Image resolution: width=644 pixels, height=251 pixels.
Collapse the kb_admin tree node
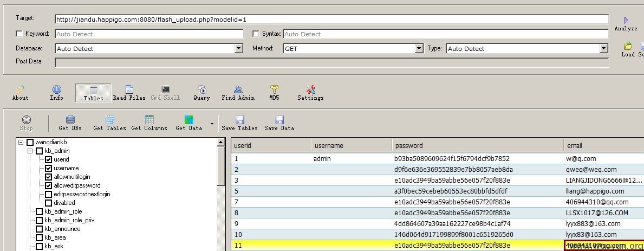[30, 151]
